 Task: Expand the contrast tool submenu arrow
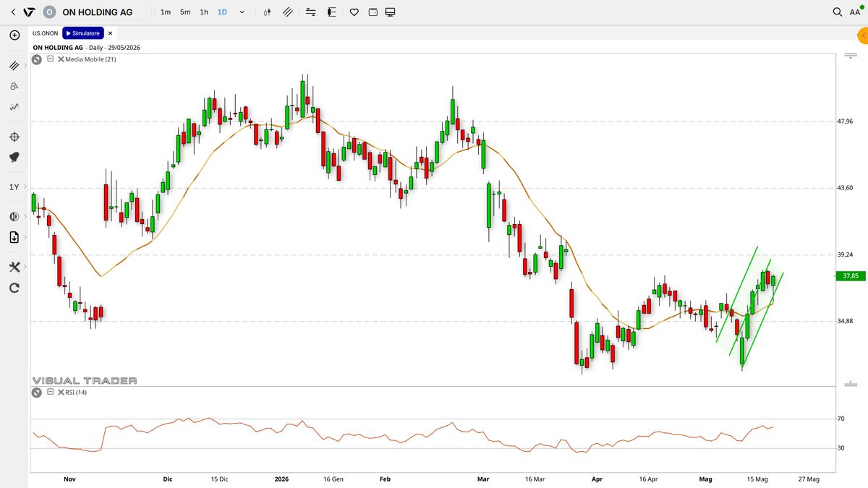25,216
